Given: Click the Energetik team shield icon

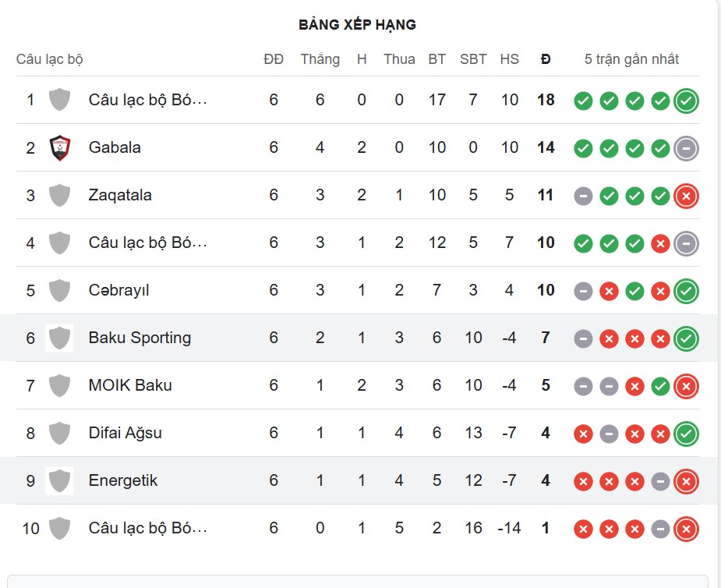Looking at the screenshot, I should (x=60, y=480).
